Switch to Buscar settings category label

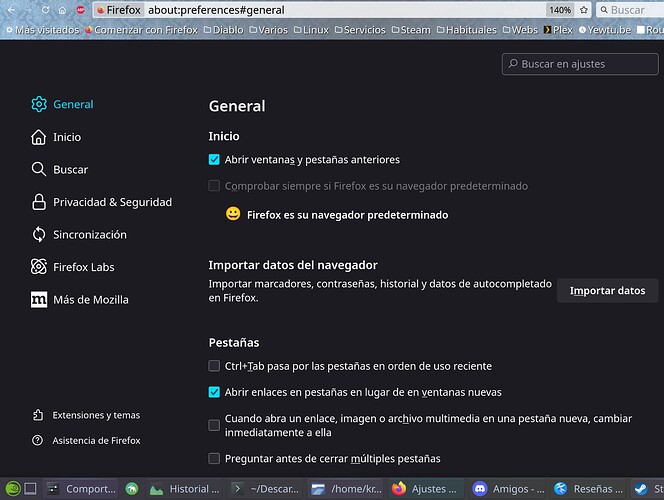point(71,169)
